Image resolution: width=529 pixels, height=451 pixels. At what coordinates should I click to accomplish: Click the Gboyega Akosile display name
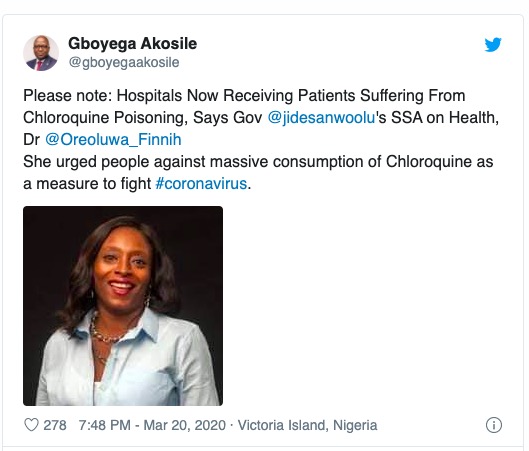click(132, 44)
